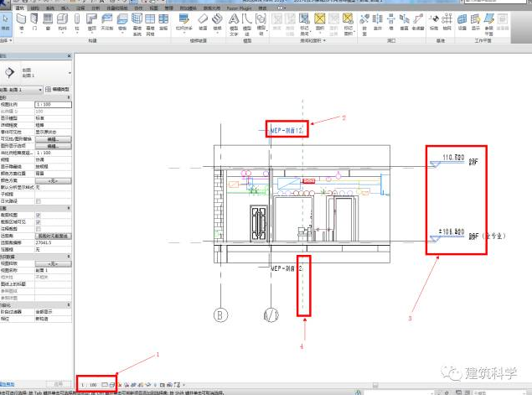This screenshot has width=532, height=395.
Task: Click the View Name value field
Action: coord(54,270)
